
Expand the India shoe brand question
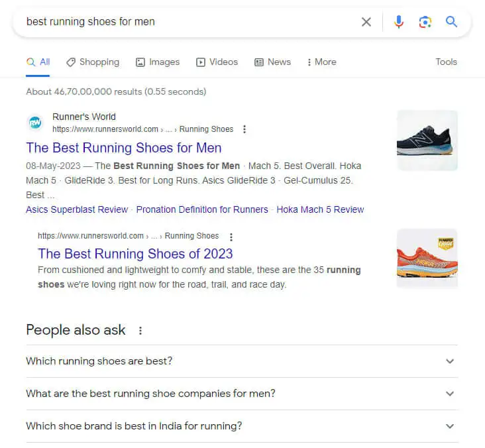tap(242, 426)
